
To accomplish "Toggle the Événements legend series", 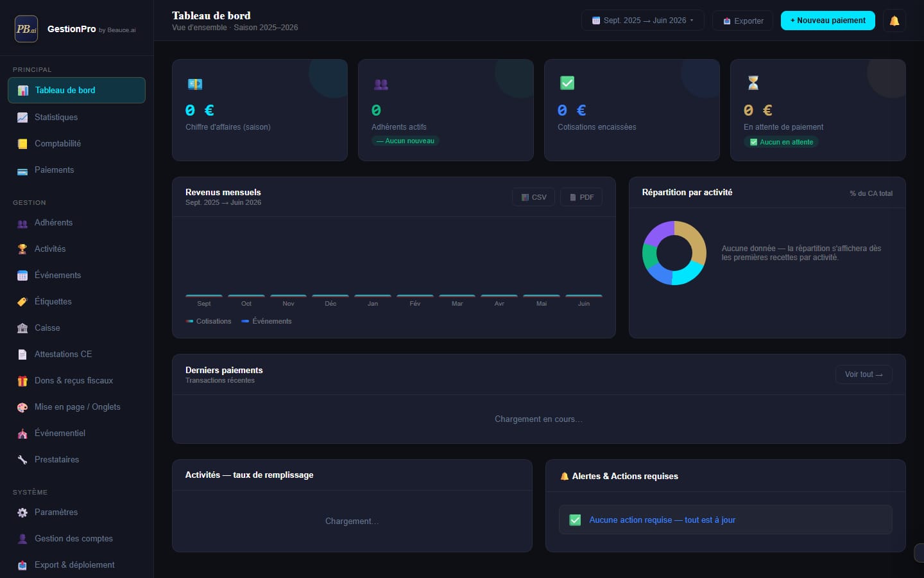I will coord(266,321).
